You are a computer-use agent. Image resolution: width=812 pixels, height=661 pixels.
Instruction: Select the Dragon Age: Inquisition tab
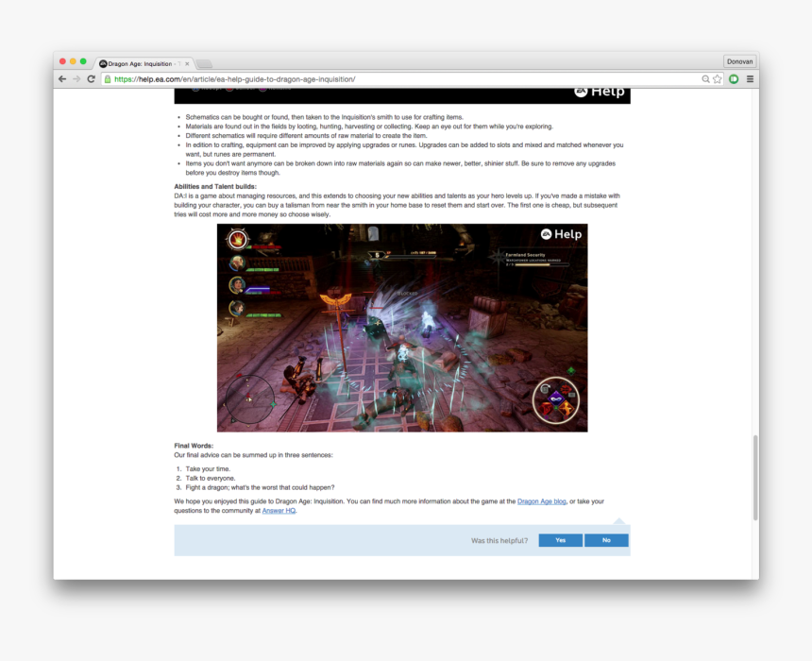pyautogui.click(x=140, y=62)
